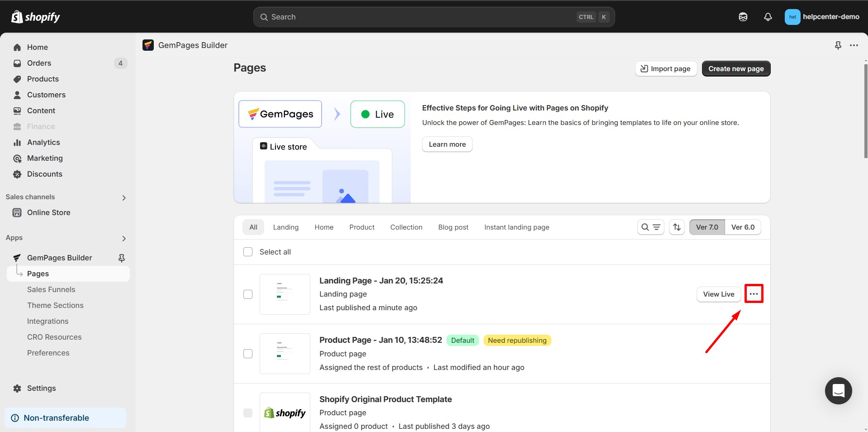Open the search filter in the pages list
The image size is (868, 432).
coord(645,227)
